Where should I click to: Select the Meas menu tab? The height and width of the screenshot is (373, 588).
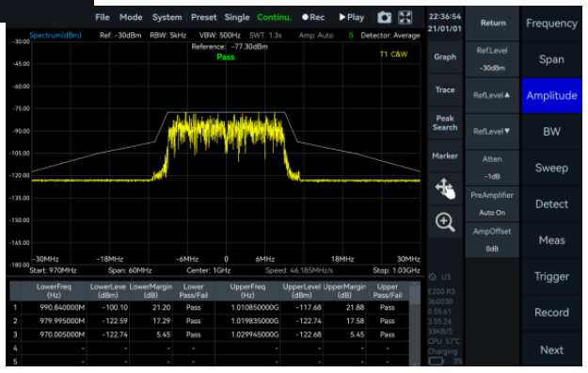(x=551, y=240)
